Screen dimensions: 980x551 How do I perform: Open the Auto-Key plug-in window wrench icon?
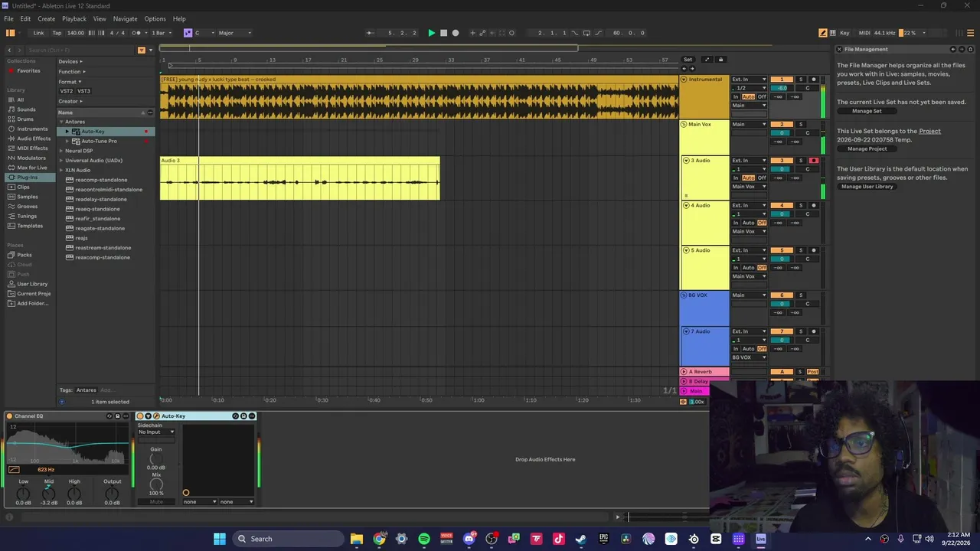[x=157, y=416]
